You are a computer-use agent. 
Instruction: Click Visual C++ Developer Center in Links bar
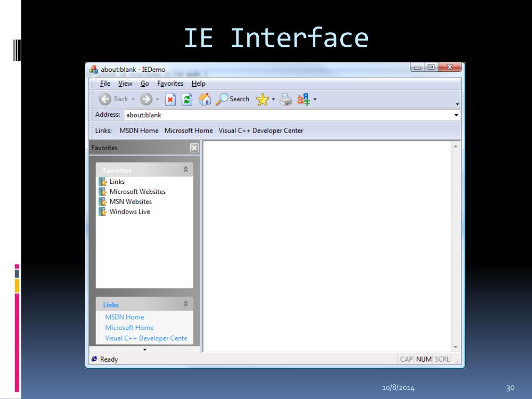(261, 130)
